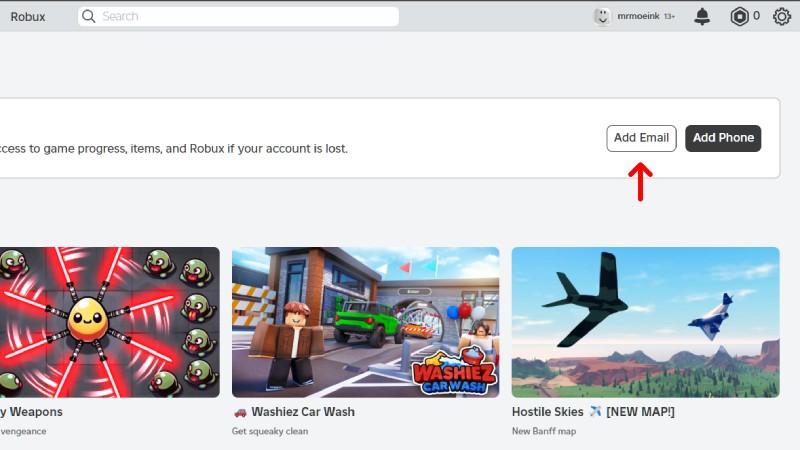Open the mrmoeink username profile link
The image size is (800, 450).
[637, 17]
